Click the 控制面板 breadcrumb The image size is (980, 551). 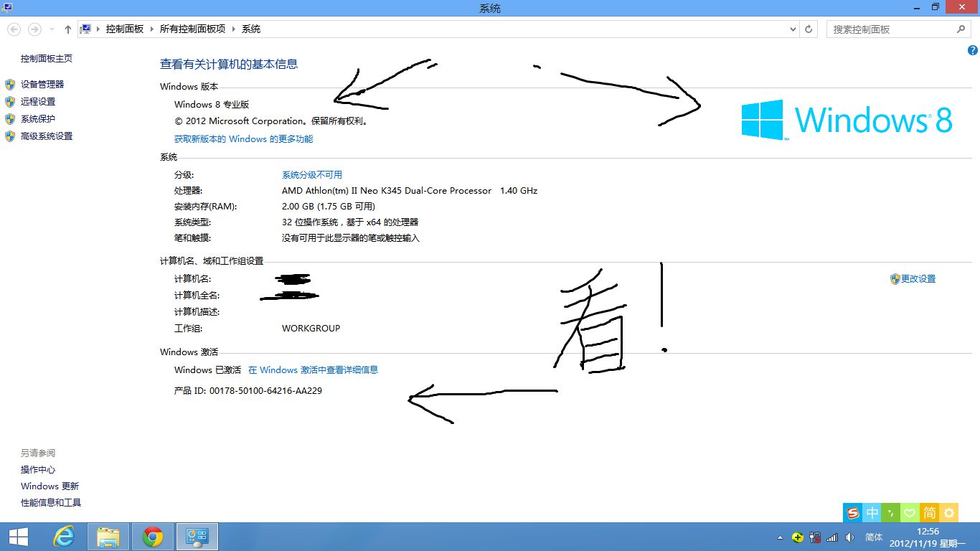(125, 29)
